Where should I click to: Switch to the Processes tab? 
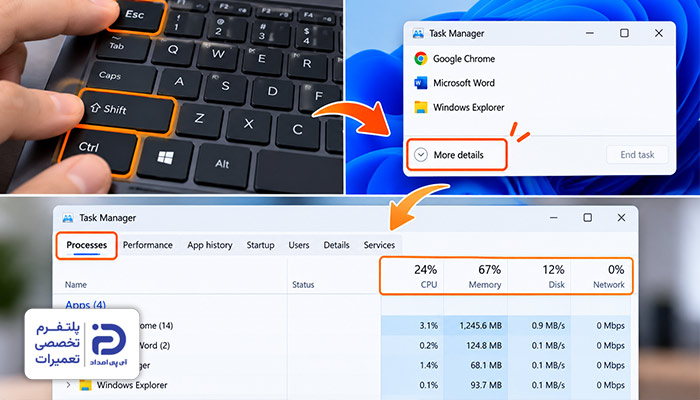point(87,245)
